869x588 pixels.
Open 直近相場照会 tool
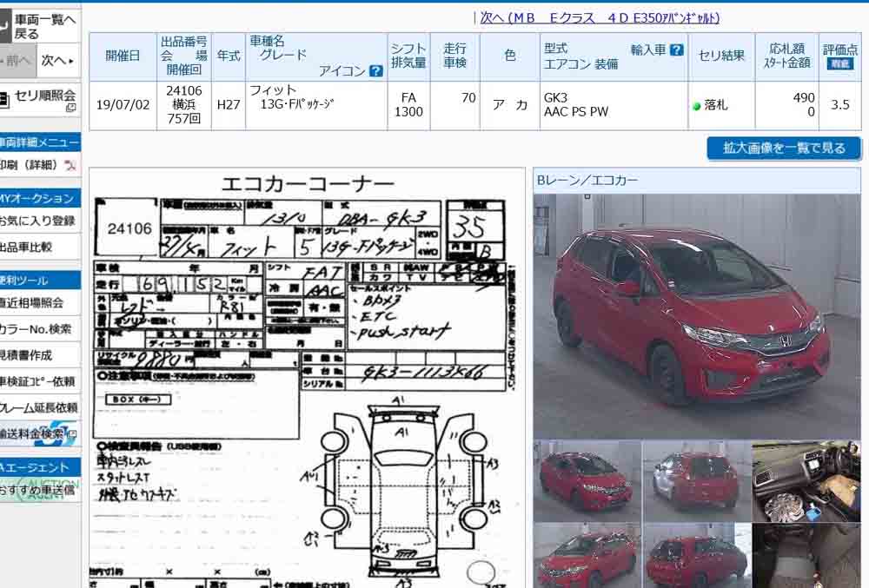pos(31,303)
